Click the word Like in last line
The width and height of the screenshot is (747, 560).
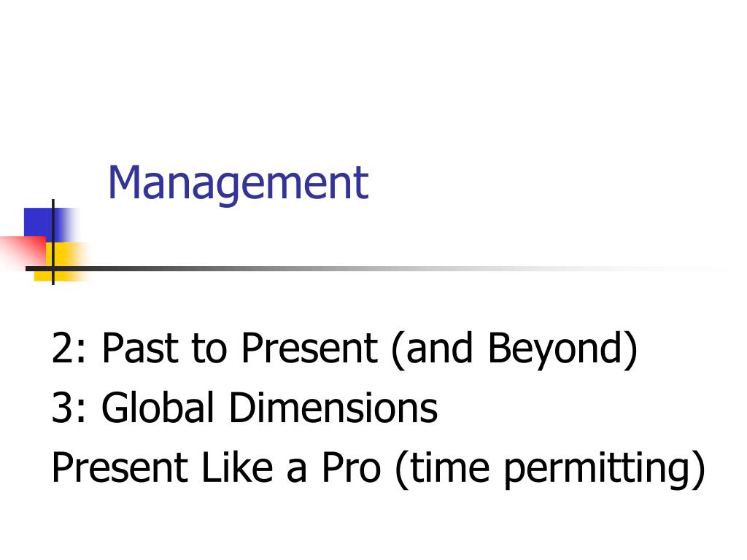pyautogui.click(x=237, y=467)
